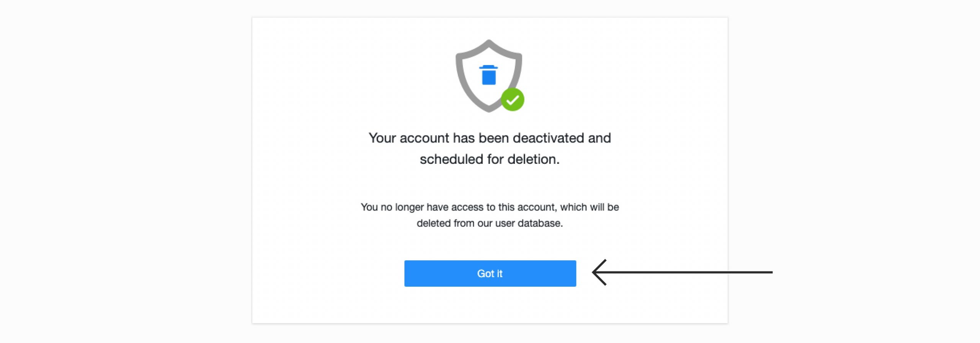The height and width of the screenshot is (343, 980).
Task: Acknowledge the message via the blue button
Action: pos(490,273)
